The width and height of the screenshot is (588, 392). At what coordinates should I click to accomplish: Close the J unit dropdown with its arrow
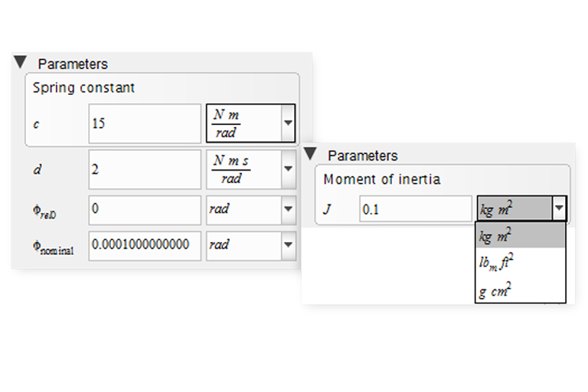click(559, 209)
